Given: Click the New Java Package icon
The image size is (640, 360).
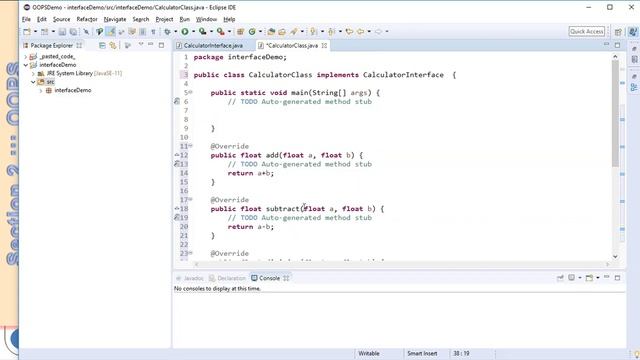Looking at the screenshot, I should (x=240, y=31).
